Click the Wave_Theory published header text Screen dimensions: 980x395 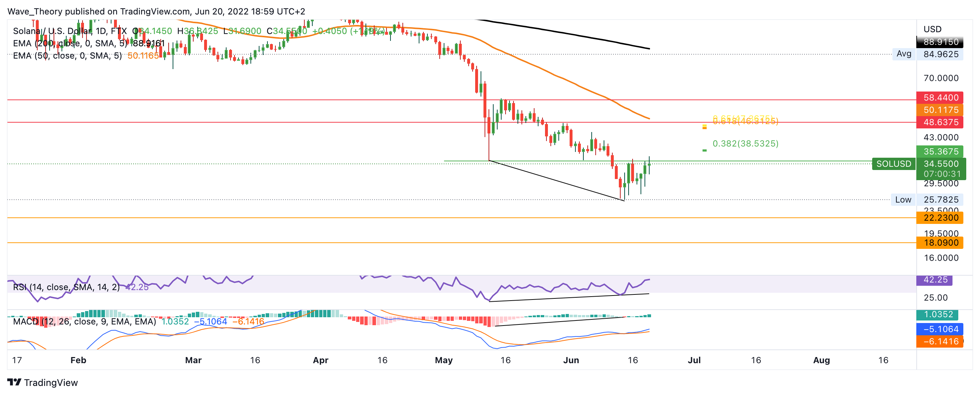(x=156, y=12)
